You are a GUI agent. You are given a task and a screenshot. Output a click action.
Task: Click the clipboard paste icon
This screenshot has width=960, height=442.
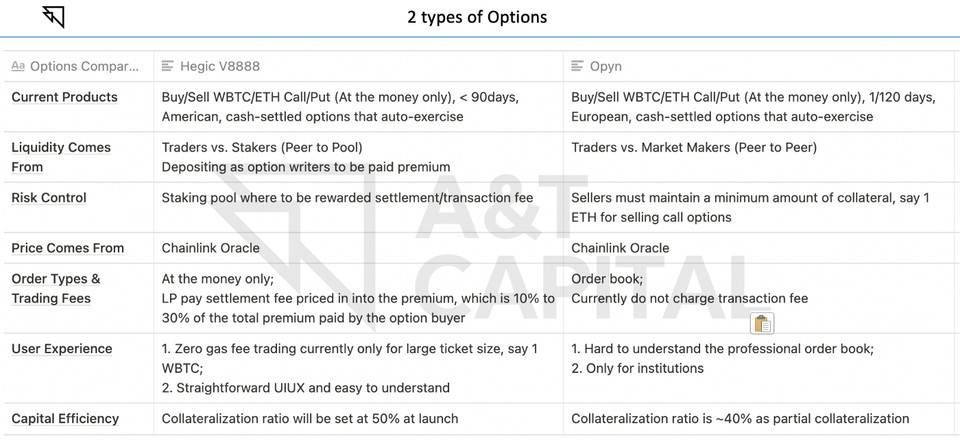tap(762, 323)
